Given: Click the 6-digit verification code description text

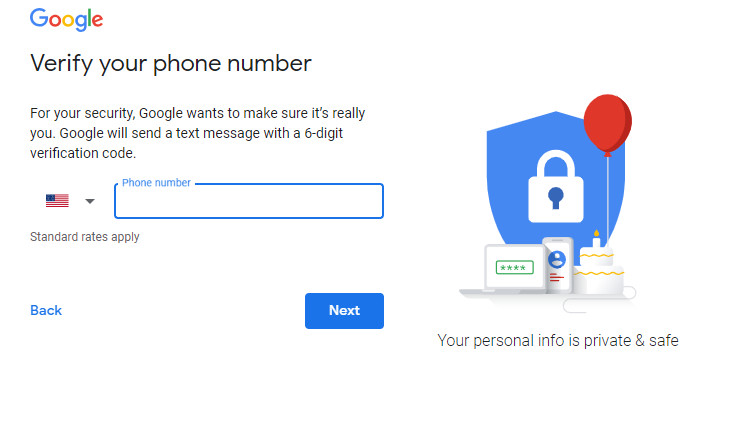Looking at the screenshot, I should point(198,133).
